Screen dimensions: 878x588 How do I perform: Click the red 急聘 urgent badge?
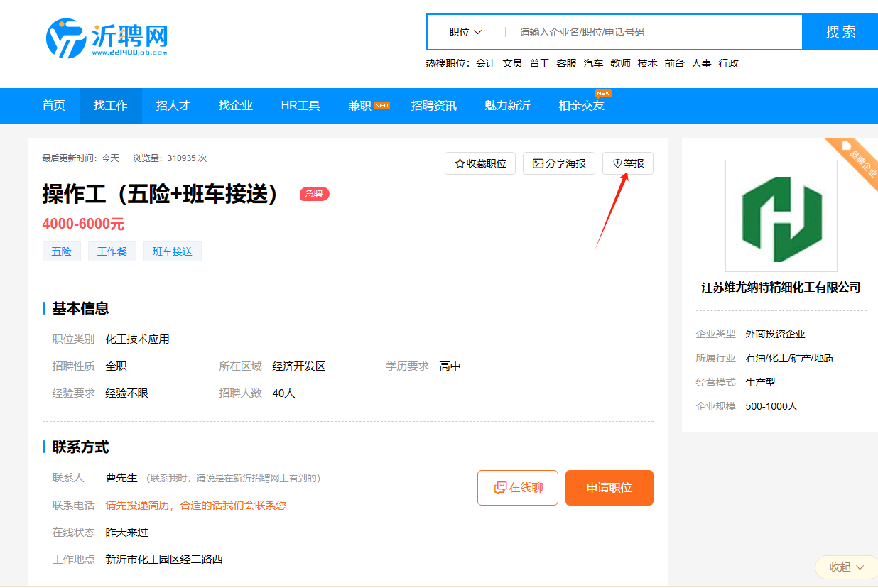tap(314, 194)
